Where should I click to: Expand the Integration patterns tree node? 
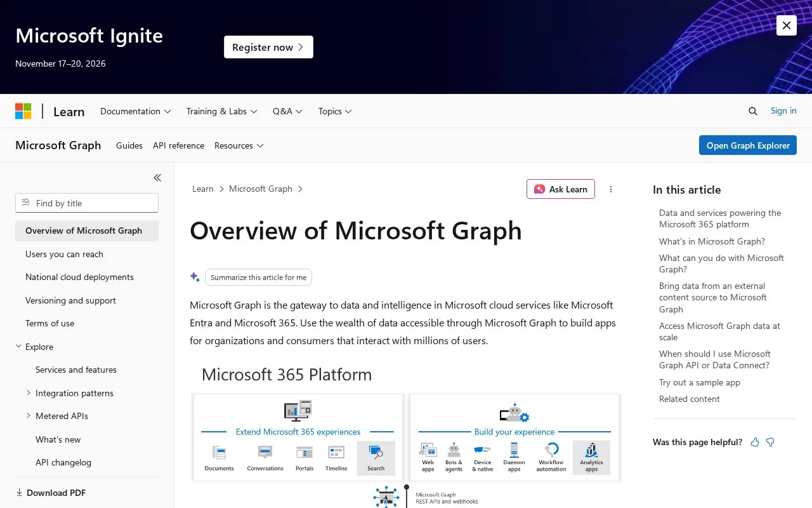(x=29, y=393)
